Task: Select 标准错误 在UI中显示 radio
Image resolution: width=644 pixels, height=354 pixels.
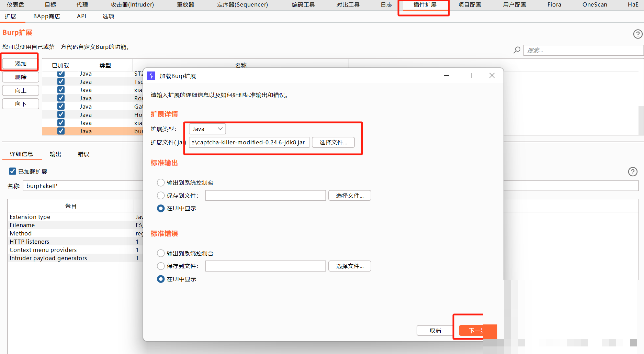Action: [160, 279]
